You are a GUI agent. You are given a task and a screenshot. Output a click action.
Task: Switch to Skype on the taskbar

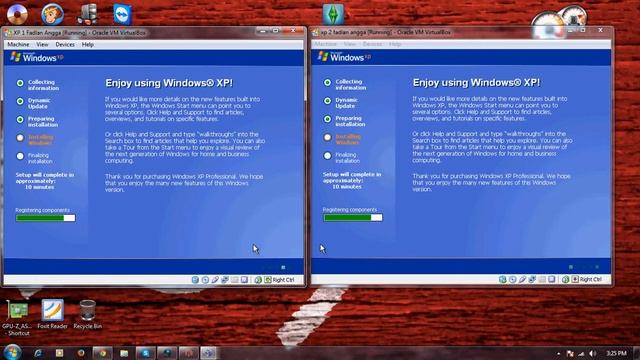coord(145,353)
